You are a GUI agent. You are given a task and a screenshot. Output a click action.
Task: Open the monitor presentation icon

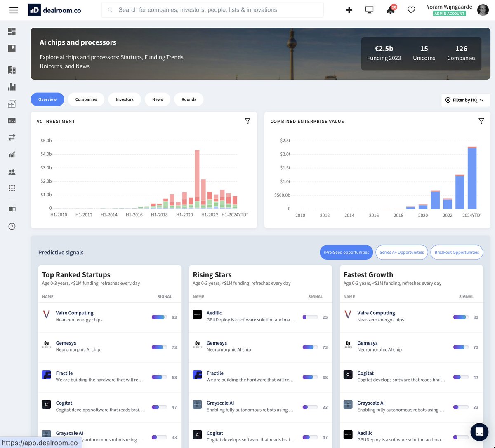[370, 10]
